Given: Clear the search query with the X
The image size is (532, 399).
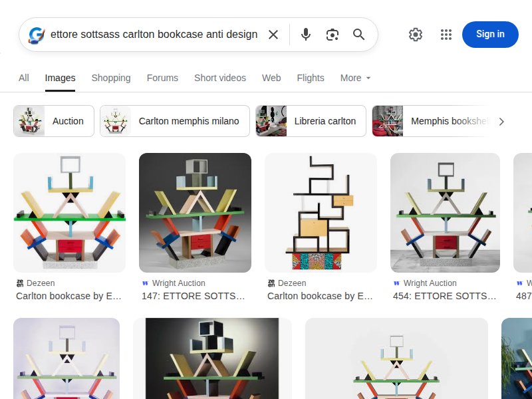Looking at the screenshot, I should [x=273, y=35].
